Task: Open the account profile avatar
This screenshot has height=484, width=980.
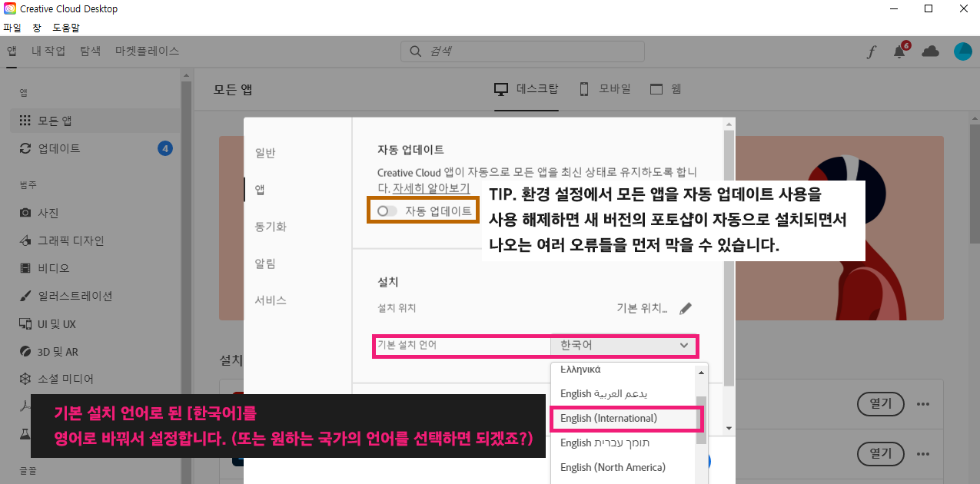Action: [x=962, y=51]
